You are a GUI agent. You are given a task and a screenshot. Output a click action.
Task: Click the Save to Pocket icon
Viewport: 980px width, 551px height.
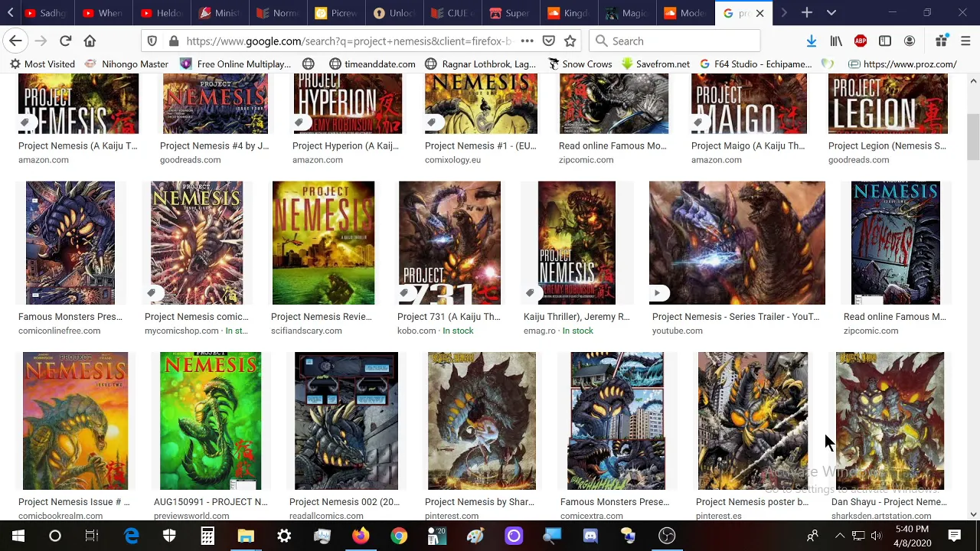(x=548, y=41)
